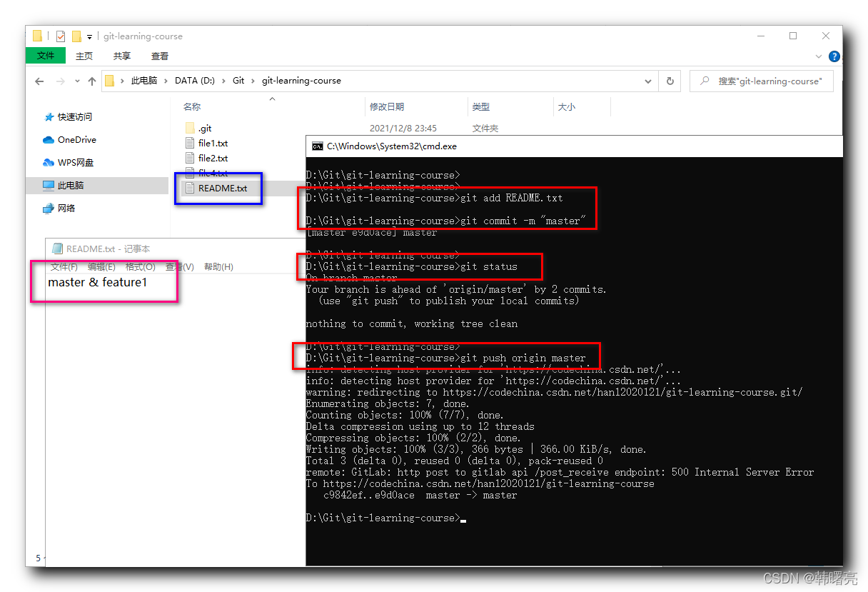Click the folder icon in Explorer title bar
Viewport: 868px width, 592px height.
38,36
